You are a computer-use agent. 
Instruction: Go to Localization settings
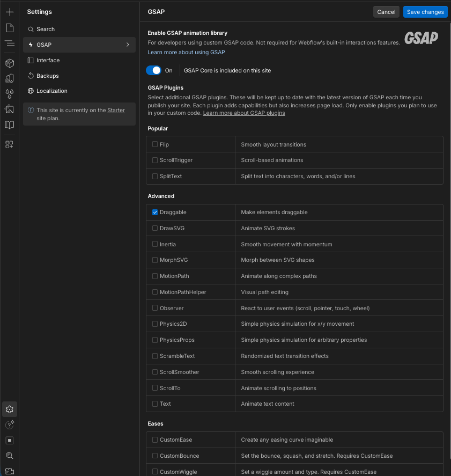[51, 91]
